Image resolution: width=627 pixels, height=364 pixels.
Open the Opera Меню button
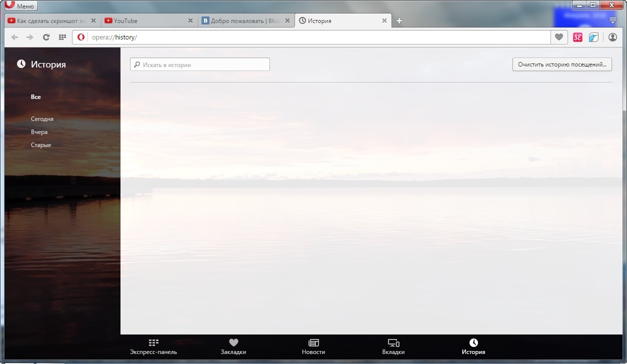tap(20, 6)
